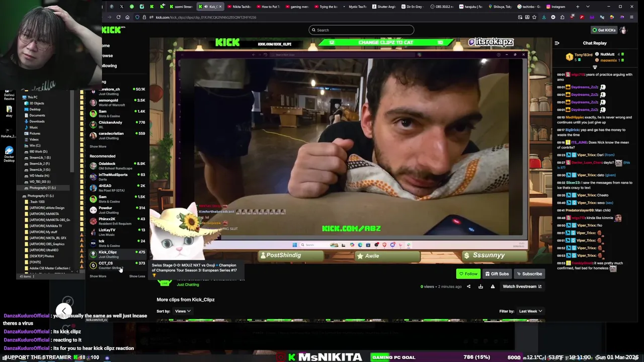644x362 pixels.
Task: Open the Phinxx2K avatar in recommended list
Action: pos(93,221)
